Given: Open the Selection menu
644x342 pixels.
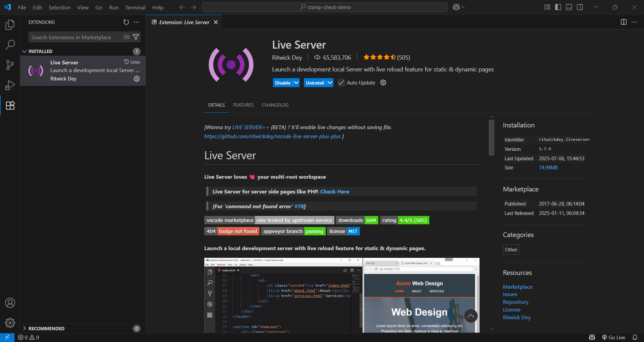Looking at the screenshot, I should click(x=59, y=7).
